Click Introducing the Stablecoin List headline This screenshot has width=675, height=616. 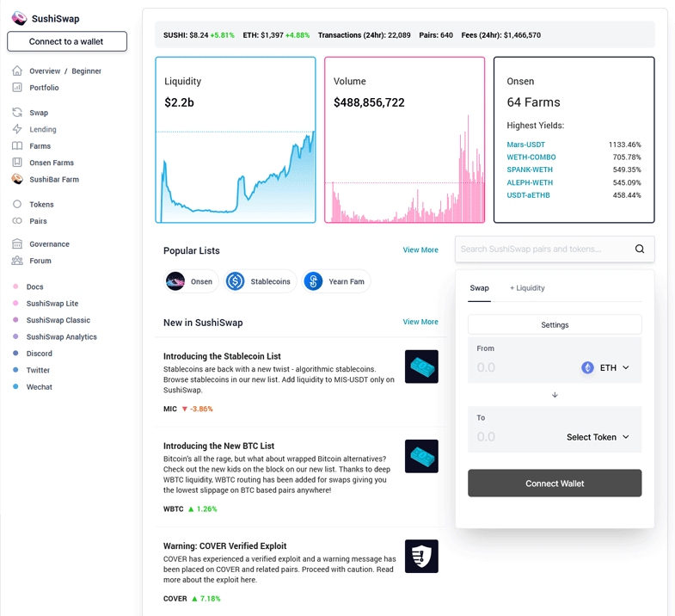pos(222,356)
